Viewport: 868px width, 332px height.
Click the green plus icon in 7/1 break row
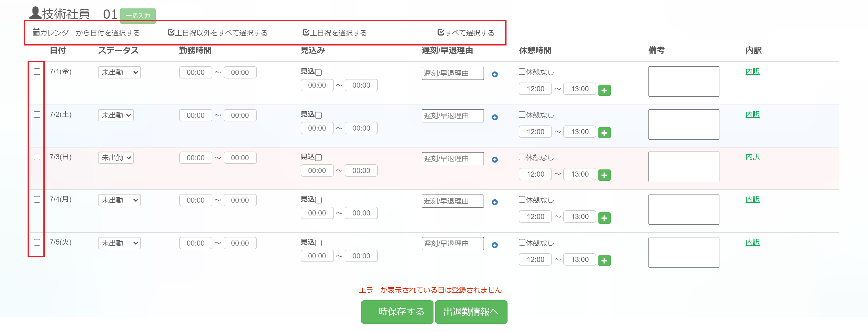(604, 90)
